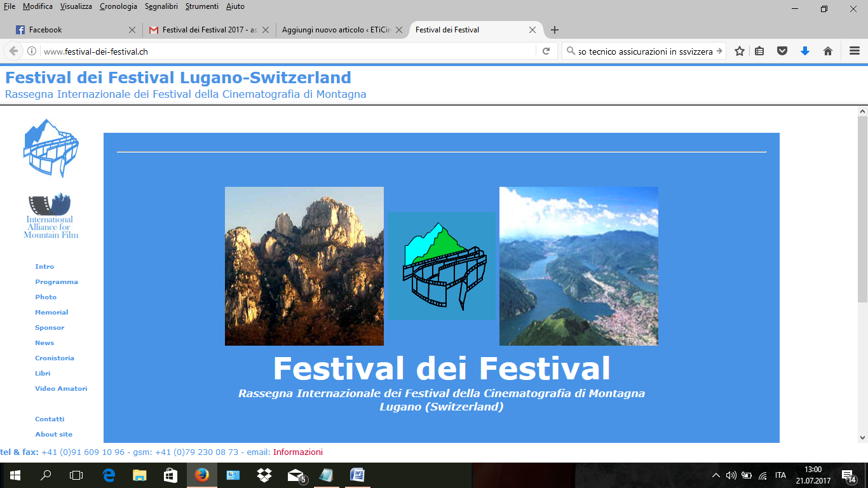This screenshot has height=488, width=868.
Task: Click International Alliance for Mountain Film logo
Action: pyautogui.click(x=51, y=215)
